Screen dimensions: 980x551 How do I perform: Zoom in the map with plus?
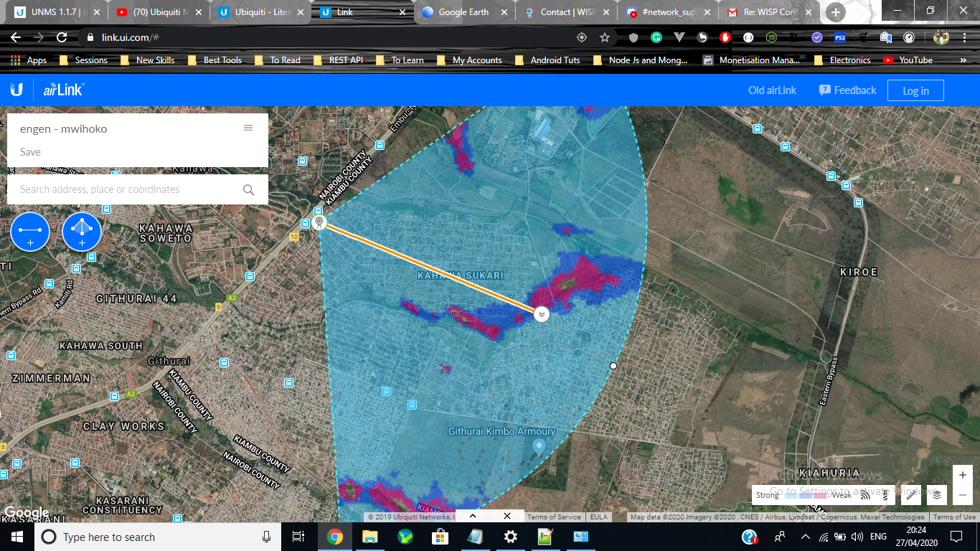tap(963, 475)
